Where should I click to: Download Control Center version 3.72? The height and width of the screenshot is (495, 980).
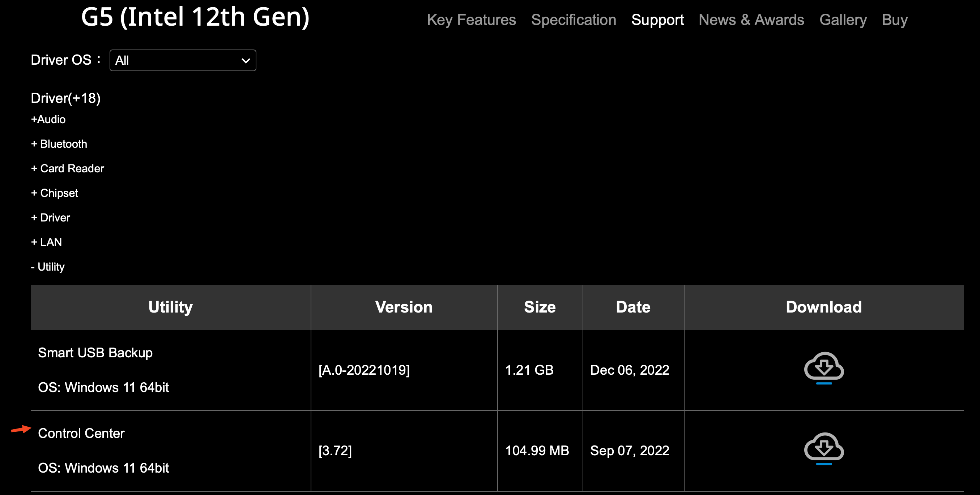[x=824, y=449]
